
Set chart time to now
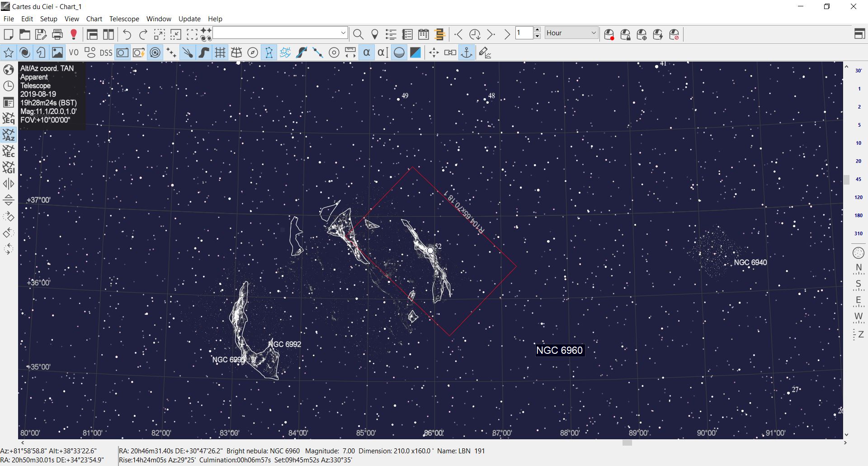[475, 34]
